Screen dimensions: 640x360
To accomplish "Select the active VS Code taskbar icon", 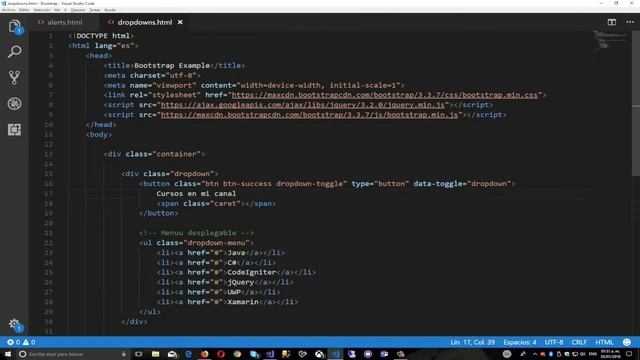I will coord(335,354).
